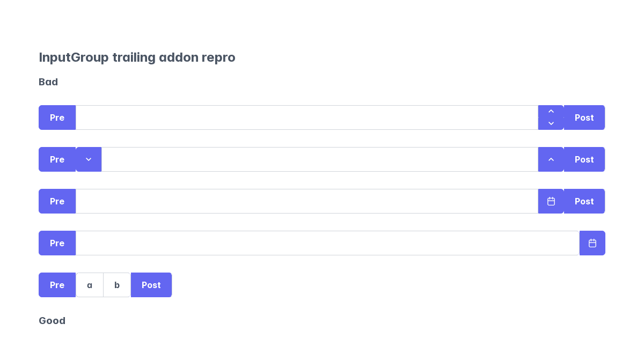Click the Pre button before 'a'
Screen dimensions: 644x338
pyautogui.click(x=57, y=285)
